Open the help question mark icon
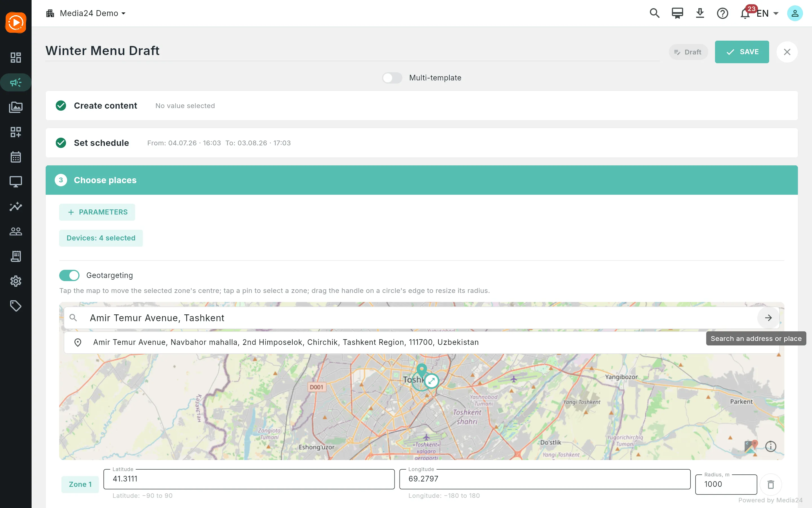Screen dimensions: 812x508 tap(722, 14)
